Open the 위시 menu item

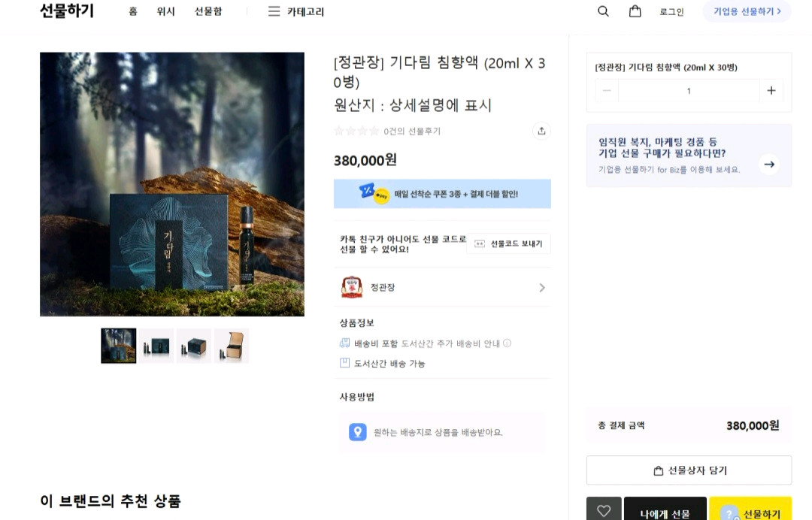point(165,11)
